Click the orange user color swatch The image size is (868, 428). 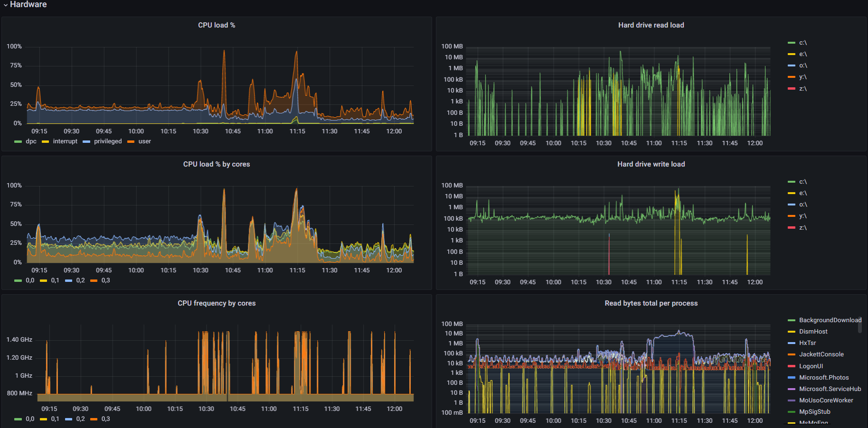click(131, 142)
